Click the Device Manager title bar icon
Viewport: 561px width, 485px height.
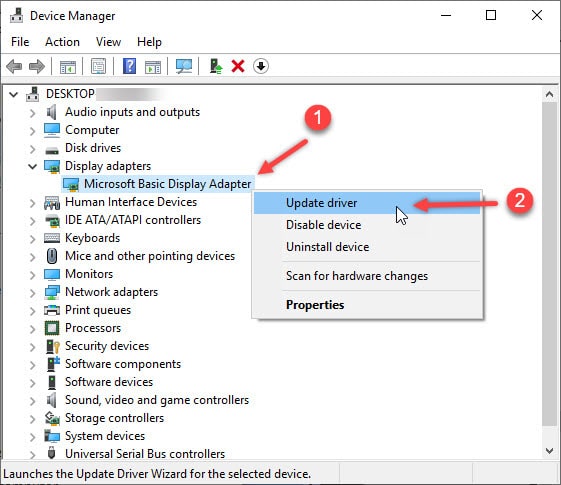[16, 16]
